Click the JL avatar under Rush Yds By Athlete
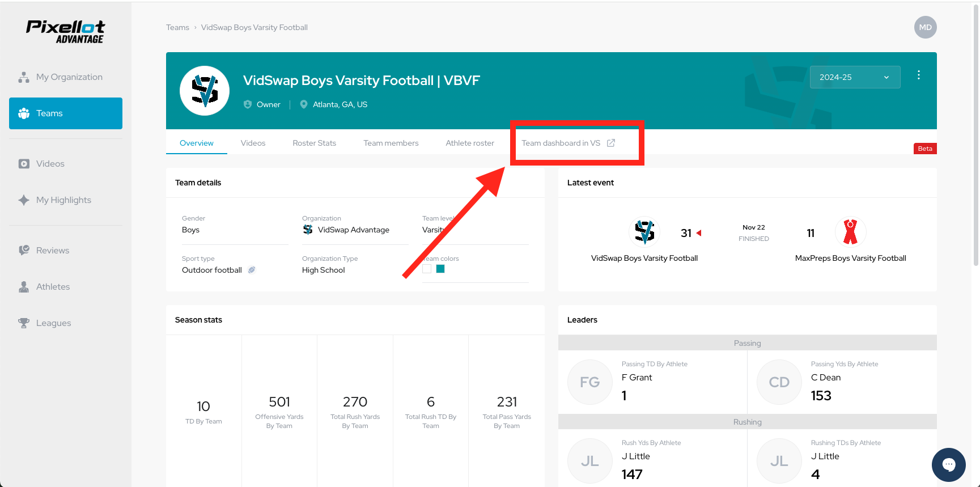Image resolution: width=980 pixels, height=487 pixels. point(590,461)
